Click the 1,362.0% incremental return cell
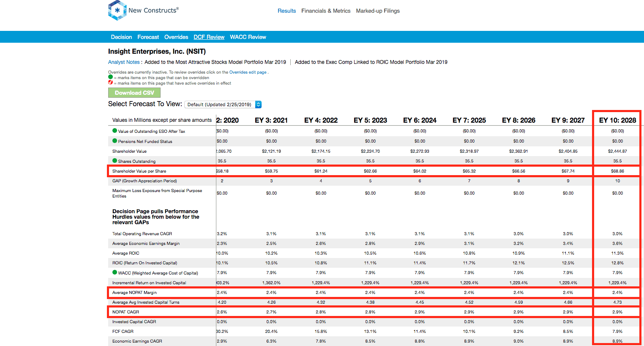This screenshot has height=346, width=644. [271, 283]
